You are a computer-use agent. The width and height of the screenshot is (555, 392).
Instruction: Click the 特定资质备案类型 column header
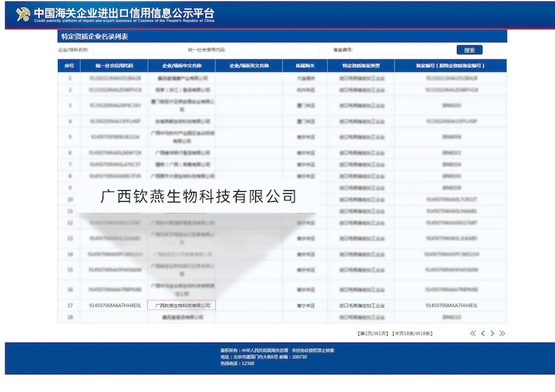coord(361,65)
